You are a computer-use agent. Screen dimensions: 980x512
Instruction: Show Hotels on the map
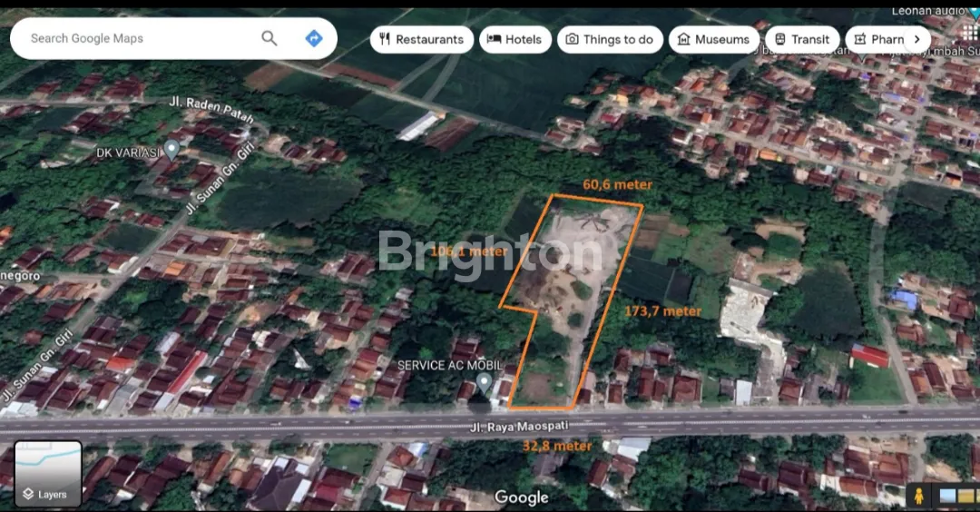pyautogui.click(x=514, y=39)
